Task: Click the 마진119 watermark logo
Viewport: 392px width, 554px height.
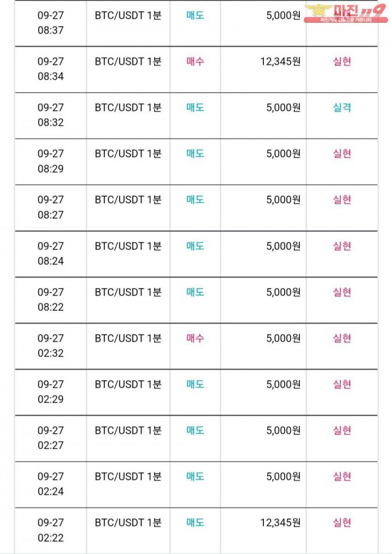Action: tap(346, 13)
